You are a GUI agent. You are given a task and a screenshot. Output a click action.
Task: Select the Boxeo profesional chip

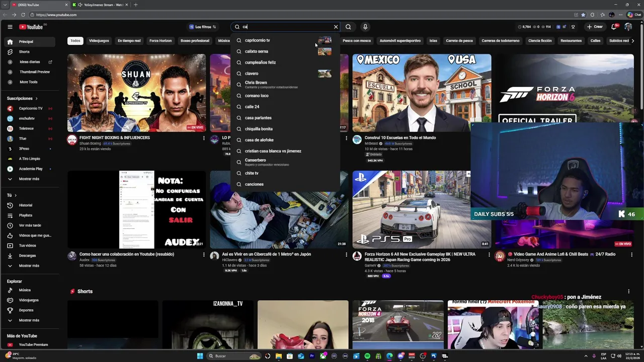[x=195, y=41]
